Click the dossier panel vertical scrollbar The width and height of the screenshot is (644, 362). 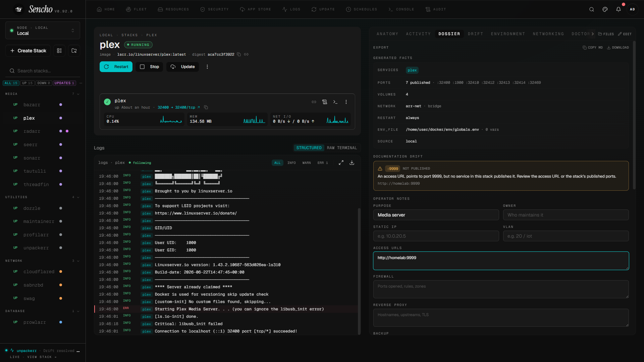(634, 115)
